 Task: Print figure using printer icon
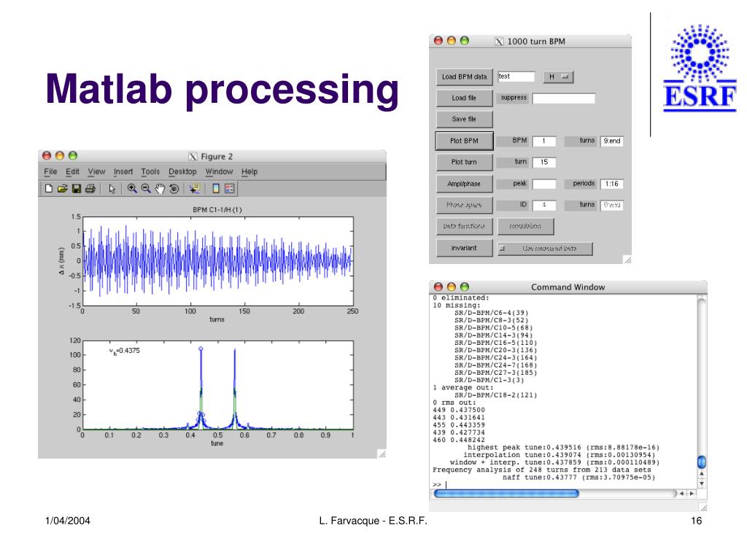(x=90, y=189)
